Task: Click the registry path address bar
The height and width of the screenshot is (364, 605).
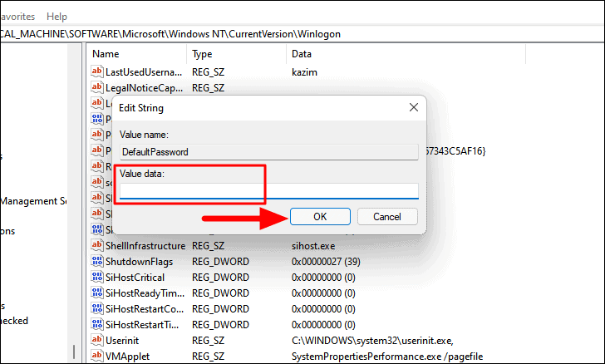Action: 302,34
